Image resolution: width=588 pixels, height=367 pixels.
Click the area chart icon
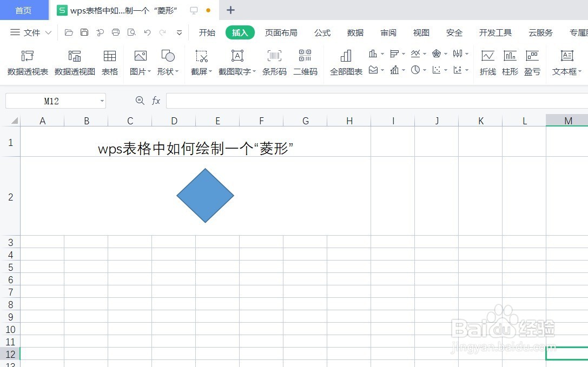pyautogui.click(x=373, y=70)
